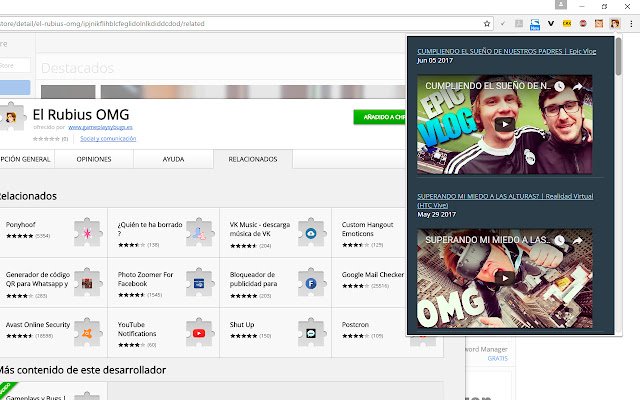Open 'Cumpliendo el sueño de nuestros padres' link

(x=507, y=51)
